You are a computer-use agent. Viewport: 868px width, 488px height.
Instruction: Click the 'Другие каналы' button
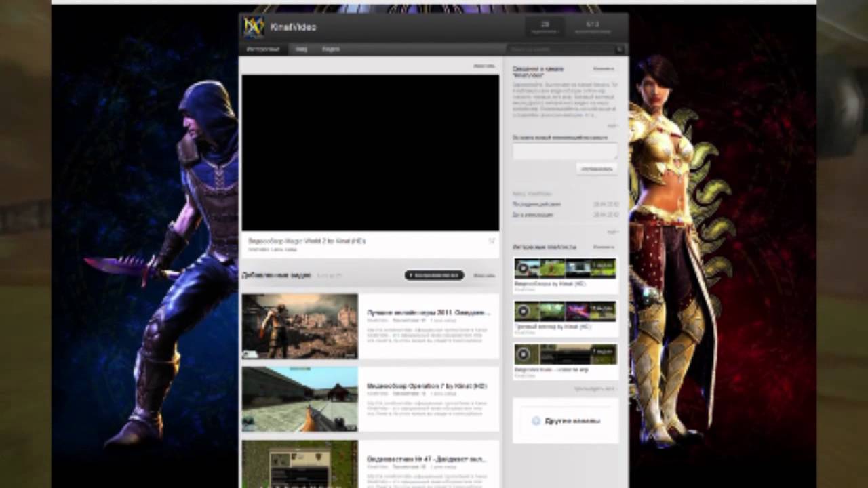(x=566, y=421)
